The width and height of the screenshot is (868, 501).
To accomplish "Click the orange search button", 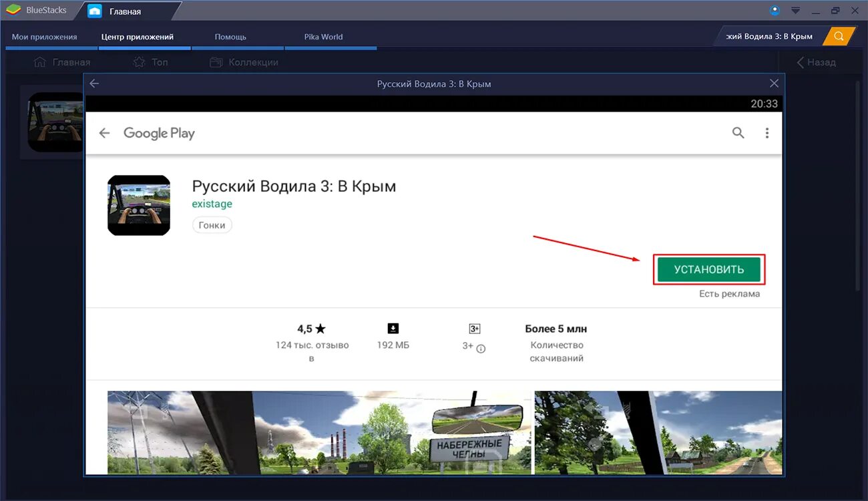I will 839,36.
